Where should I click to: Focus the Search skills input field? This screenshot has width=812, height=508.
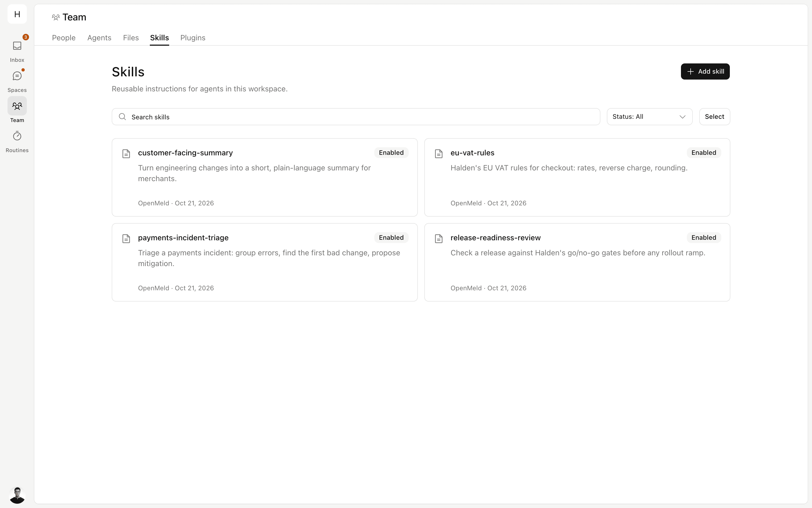pyautogui.click(x=356, y=117)
